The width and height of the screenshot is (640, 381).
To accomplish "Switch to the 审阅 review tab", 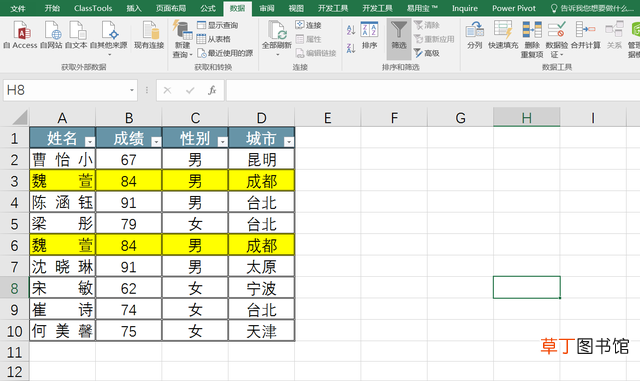I will [267, 8].
